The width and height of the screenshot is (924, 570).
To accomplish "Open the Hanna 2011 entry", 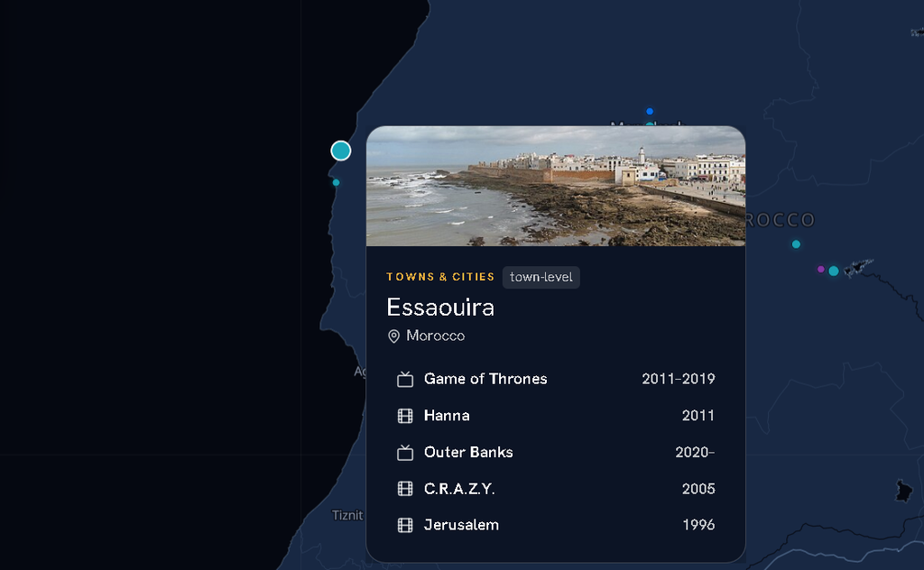I will coord(556,416).
